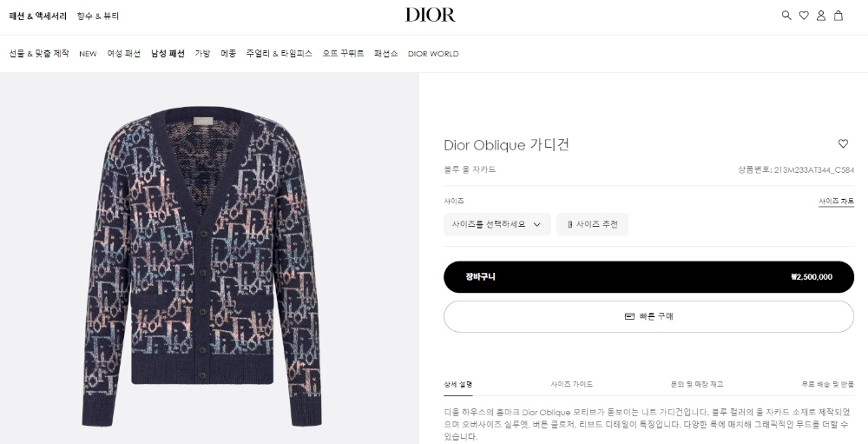Expand the 사이즈를 선택하세요 size dropdown
The height and width of the screenshot is (444, 868).
[x=497, y=224]
